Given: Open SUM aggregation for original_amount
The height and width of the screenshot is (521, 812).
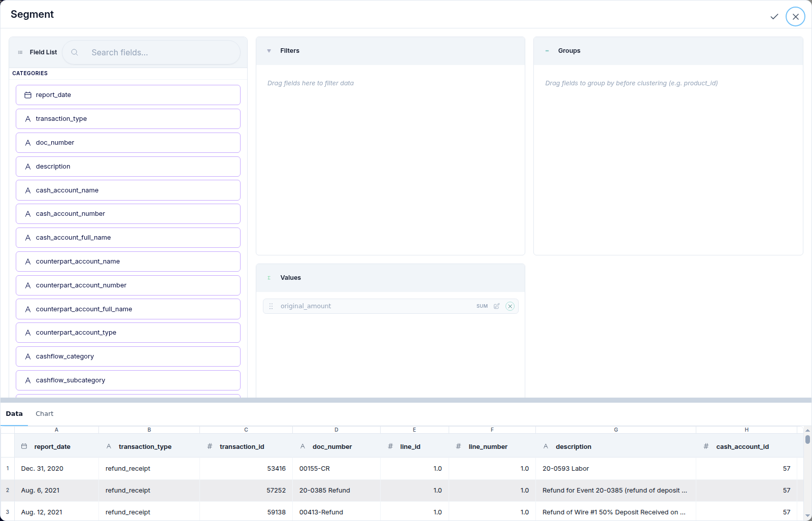Looking at the screenshot, I should (482, 306).
